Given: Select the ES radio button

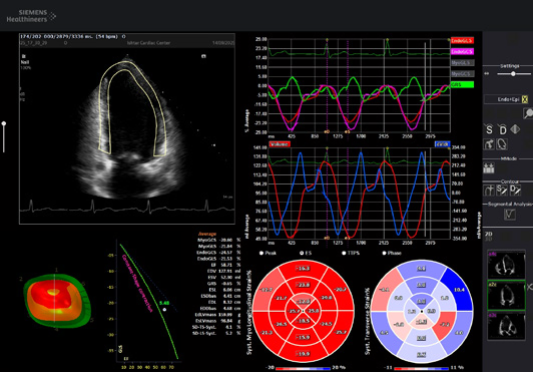Looking at the screenshot, I should [x=302, y=253].
